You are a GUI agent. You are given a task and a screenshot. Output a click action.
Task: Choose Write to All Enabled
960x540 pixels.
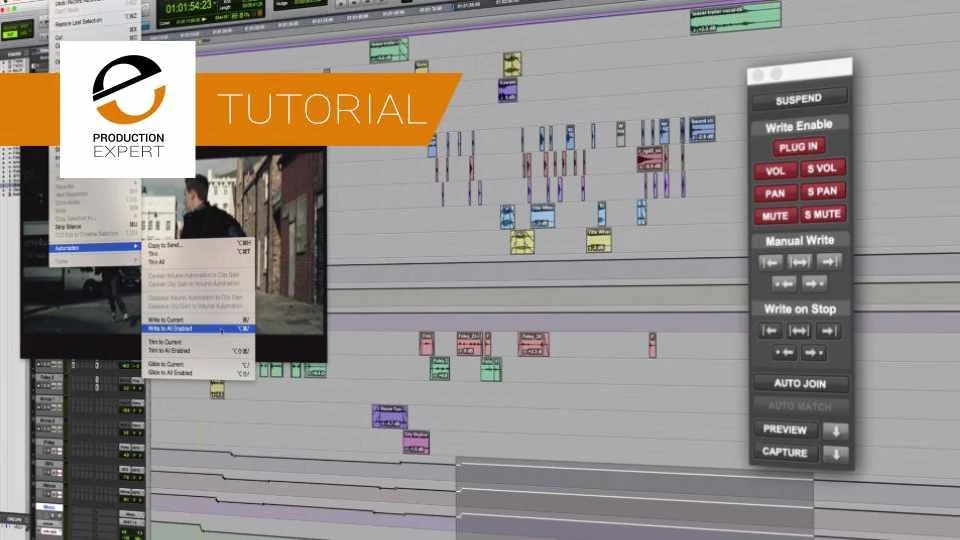[200, 329]
